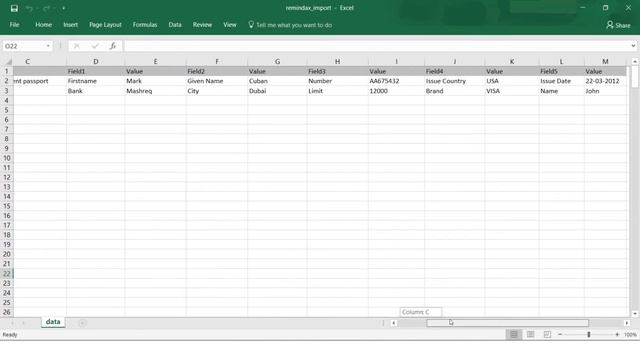Click cell containing Issue Country

tap(454, 81)
